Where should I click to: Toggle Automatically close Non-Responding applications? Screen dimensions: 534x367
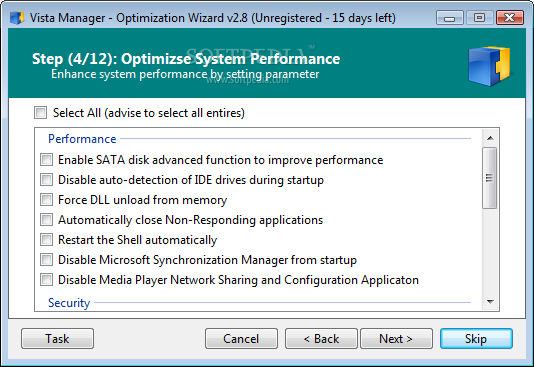[x=46, y=220]
